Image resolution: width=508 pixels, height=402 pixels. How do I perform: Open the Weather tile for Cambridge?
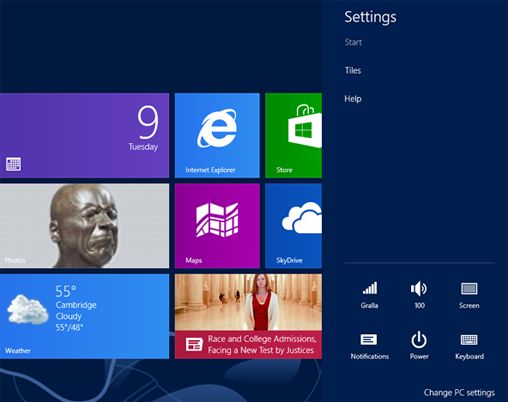point(84,316)
